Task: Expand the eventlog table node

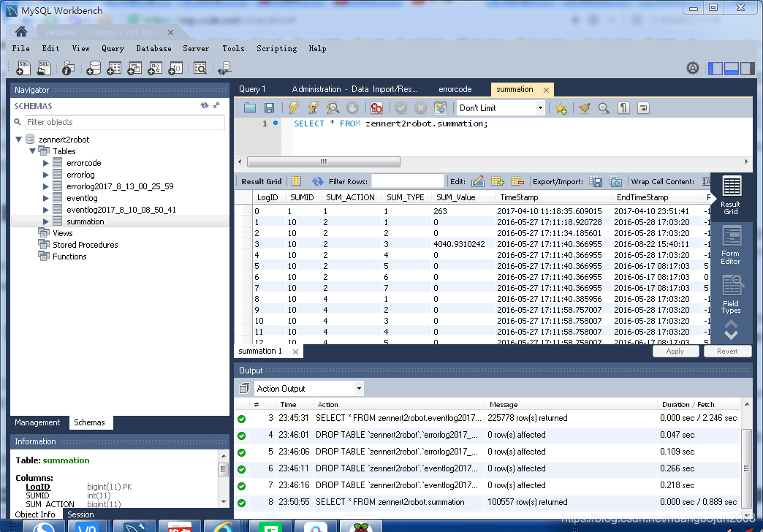Action: (46, 198)
